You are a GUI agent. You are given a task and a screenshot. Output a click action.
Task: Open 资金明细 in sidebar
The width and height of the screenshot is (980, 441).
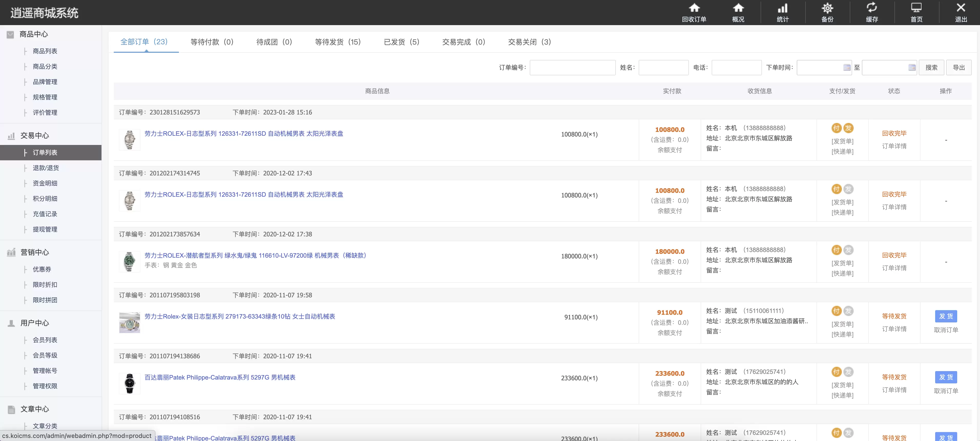[x=45, y=183]
